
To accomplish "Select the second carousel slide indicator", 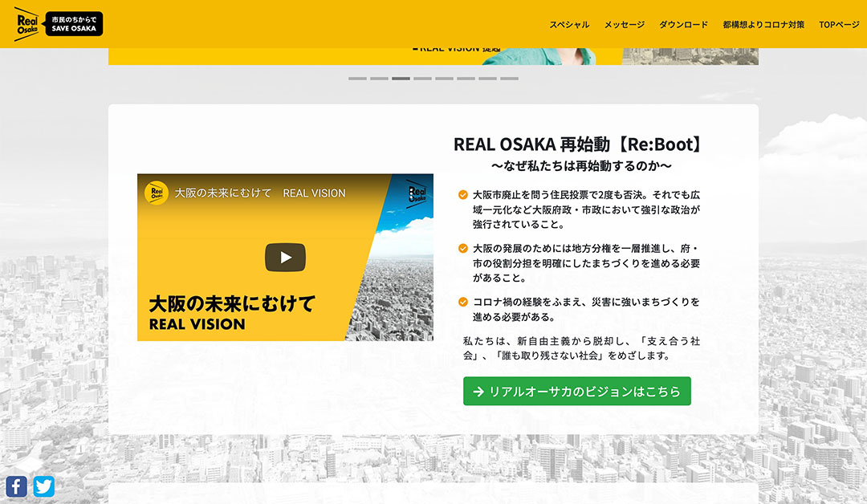I will (x=379, y=79).
